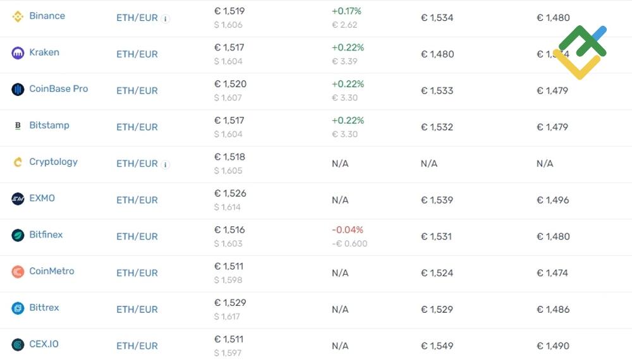Click the Bitstamp exchange name
Viewport: 632px width, 364px height.
pyautogui.click(x=49, y=124)
